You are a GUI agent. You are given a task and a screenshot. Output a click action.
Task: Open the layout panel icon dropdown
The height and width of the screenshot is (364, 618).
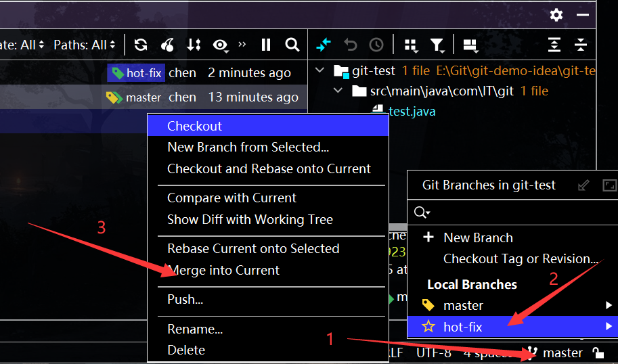(x=470, y=45)
